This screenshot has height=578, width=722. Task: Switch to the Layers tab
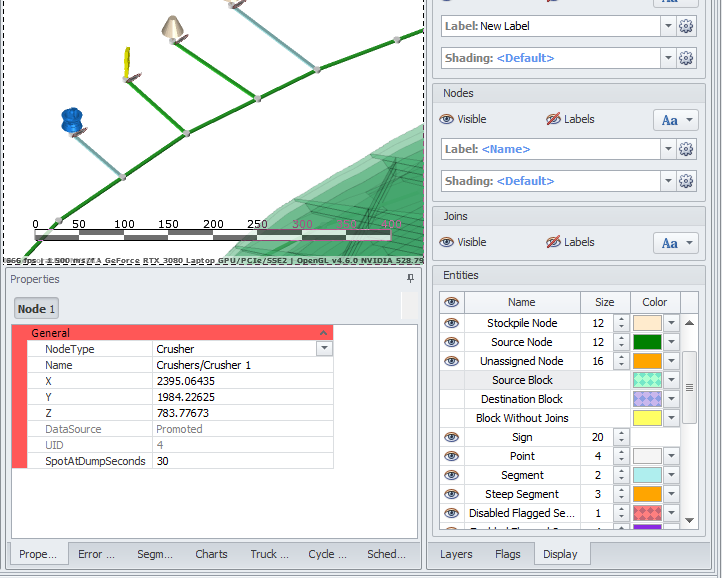456,554
